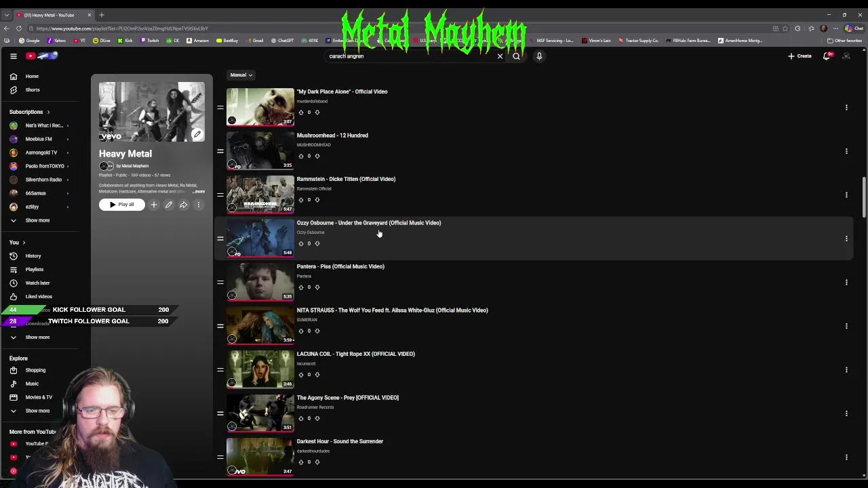868x488 pixels.
Task: Open the Manual sort order dropdown
Action: coord(241,75)
